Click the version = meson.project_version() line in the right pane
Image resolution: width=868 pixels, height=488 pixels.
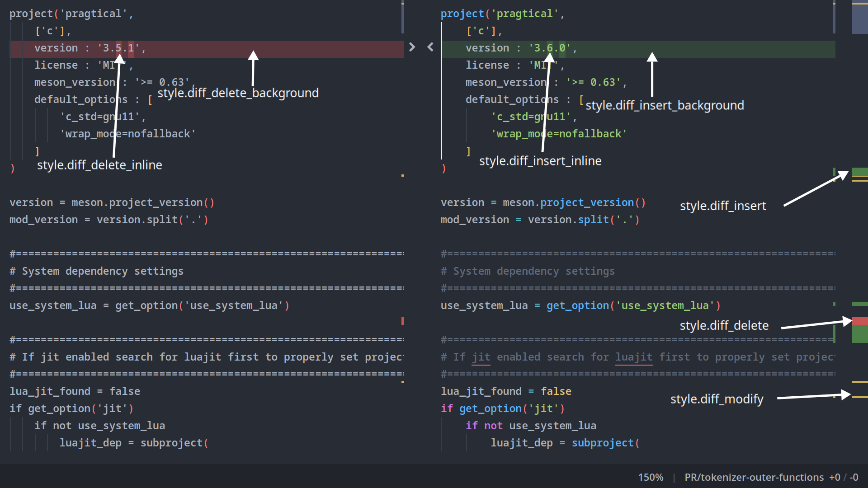[543, 203]
